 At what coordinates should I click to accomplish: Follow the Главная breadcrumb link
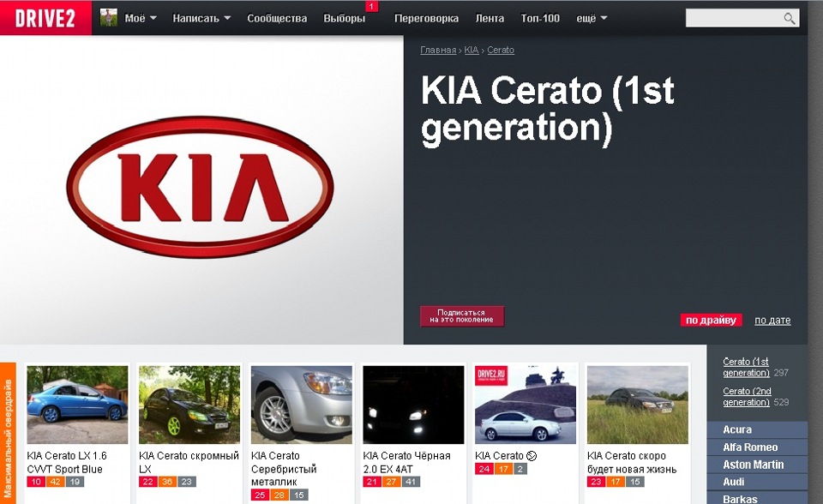coord(438,50)
